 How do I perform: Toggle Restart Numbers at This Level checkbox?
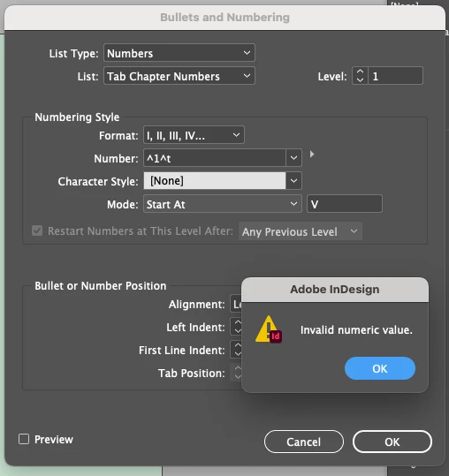tap(37, 230)
